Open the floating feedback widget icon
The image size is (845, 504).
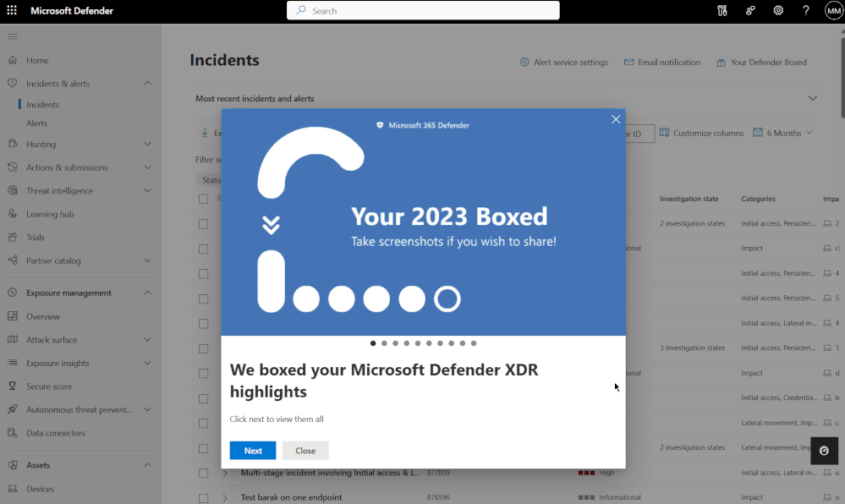point(824,451)
